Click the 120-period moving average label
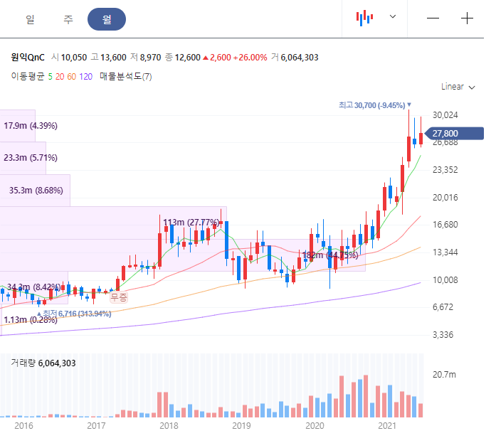Viewport: 496px width, 448px height. point(85,77)
